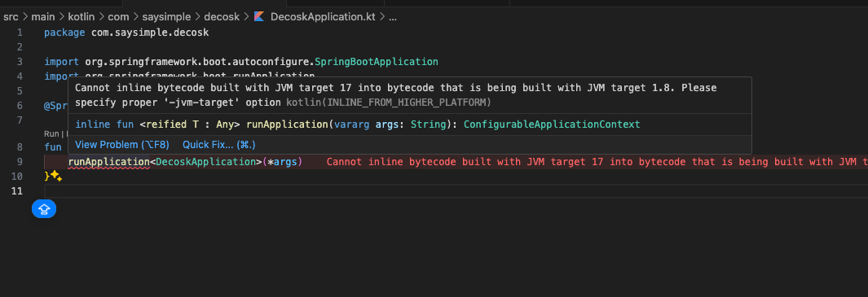Click the package com.saysimple.decosk line
This screenshot has height=297, width=868.
[x=127, y=33]
